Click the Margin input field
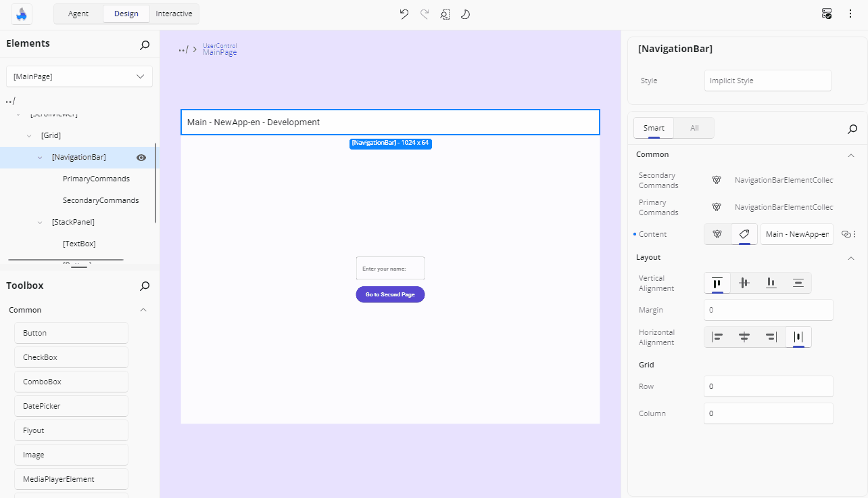This screenshot has width=868, height=498. [768, 309]
